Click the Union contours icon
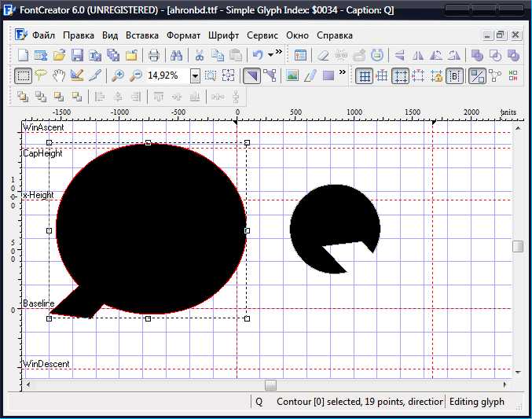This screenshot has height=419, width=532. coord(477,55)
